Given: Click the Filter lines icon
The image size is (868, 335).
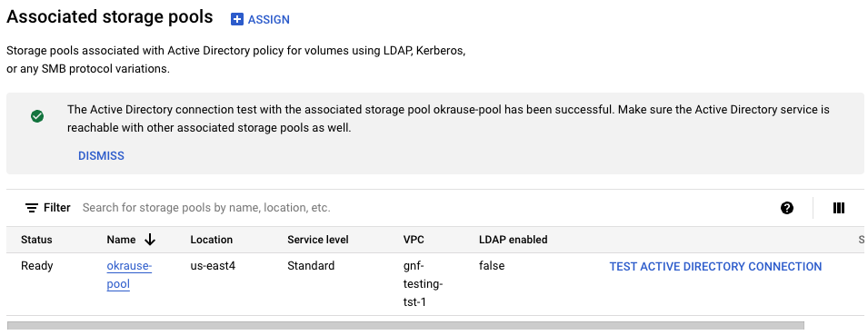Looking at the screenshot, I should [x=32, y=208].
